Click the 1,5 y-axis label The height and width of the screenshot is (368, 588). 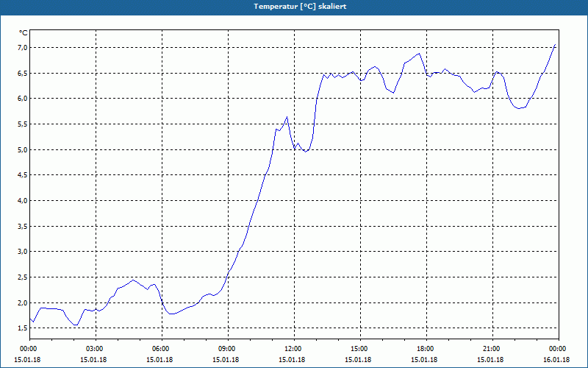[x=23, y=328]
